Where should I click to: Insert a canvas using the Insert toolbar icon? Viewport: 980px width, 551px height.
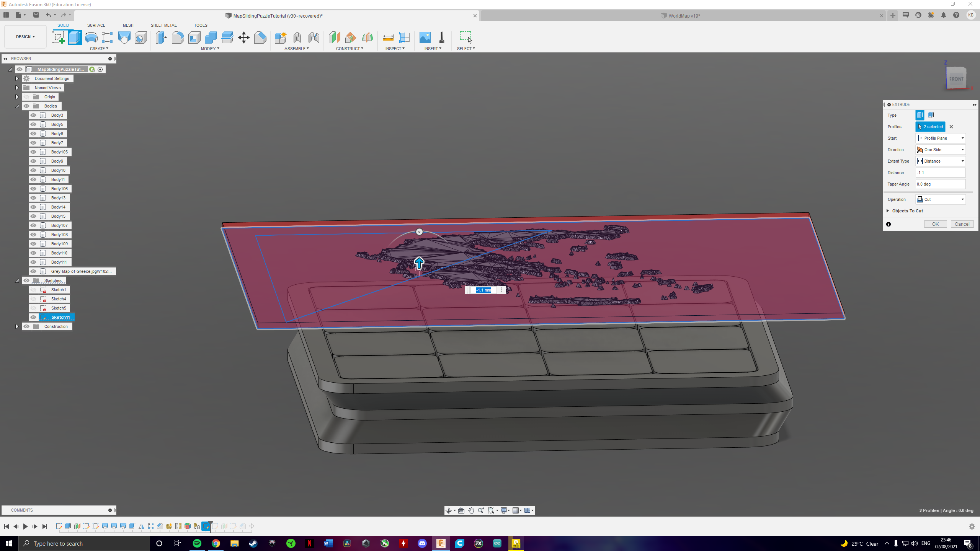click(x=425, y=37)
